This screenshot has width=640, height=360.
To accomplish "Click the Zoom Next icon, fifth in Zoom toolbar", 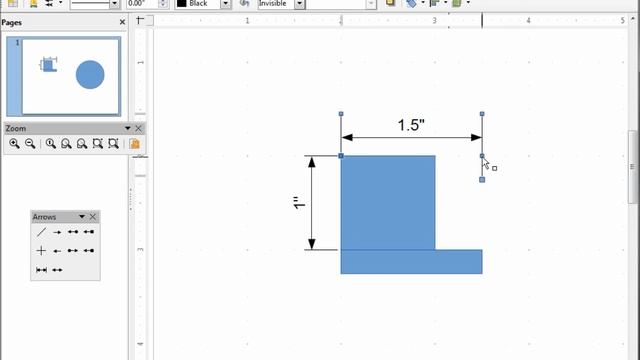I will [x=82, y=144].
